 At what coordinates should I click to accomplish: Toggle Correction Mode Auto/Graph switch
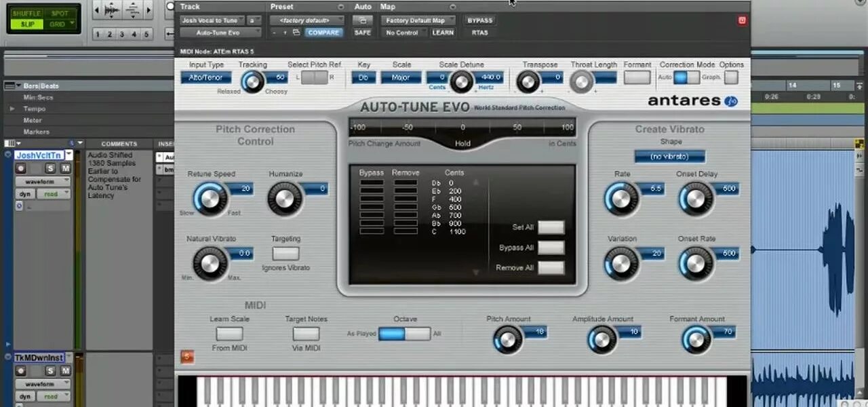[x=686, y=77]
